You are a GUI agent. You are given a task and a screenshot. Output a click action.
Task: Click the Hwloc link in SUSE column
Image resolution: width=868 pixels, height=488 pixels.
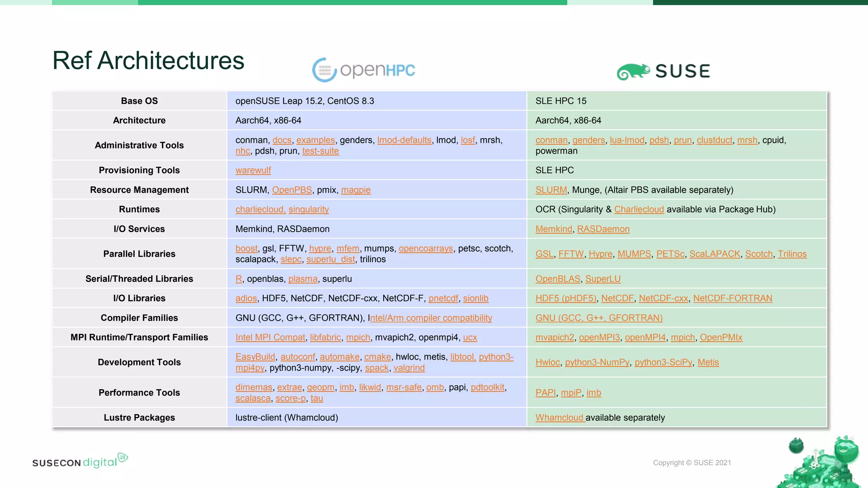pyautogui.click(x=548, y=362)
